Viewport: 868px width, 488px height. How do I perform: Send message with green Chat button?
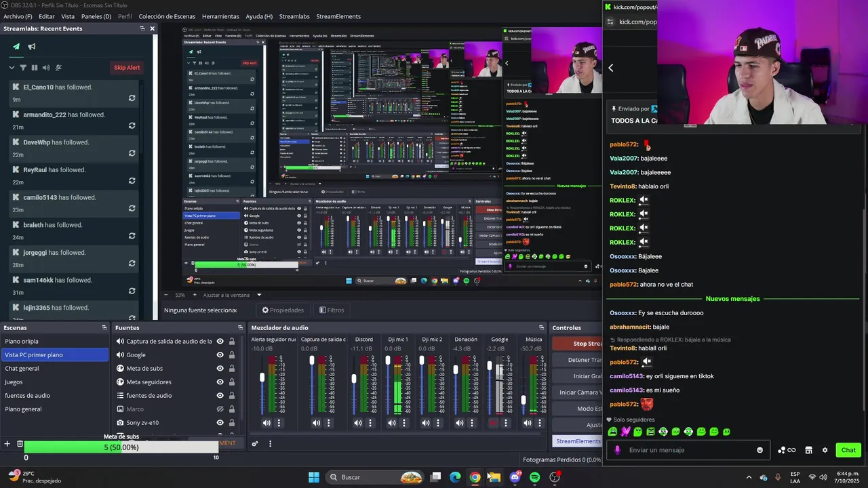click(848, 450)
